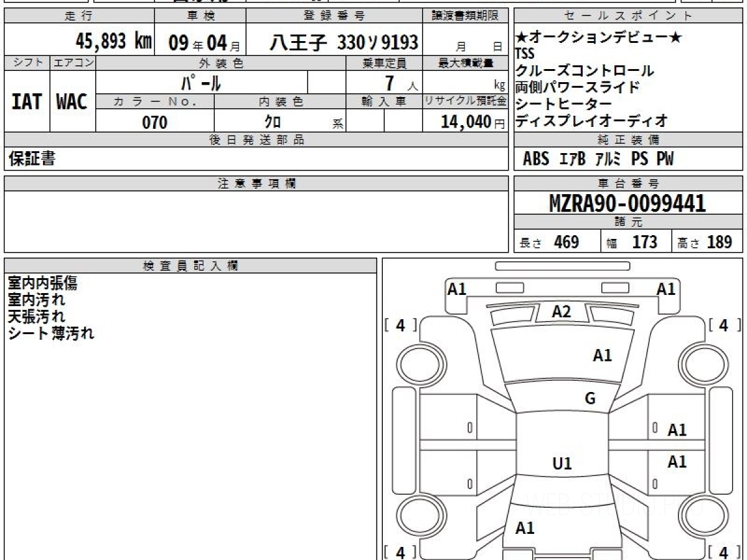Click the 外装色 header
The height and width of the screenshot is (560, 747).
(221, 63)
